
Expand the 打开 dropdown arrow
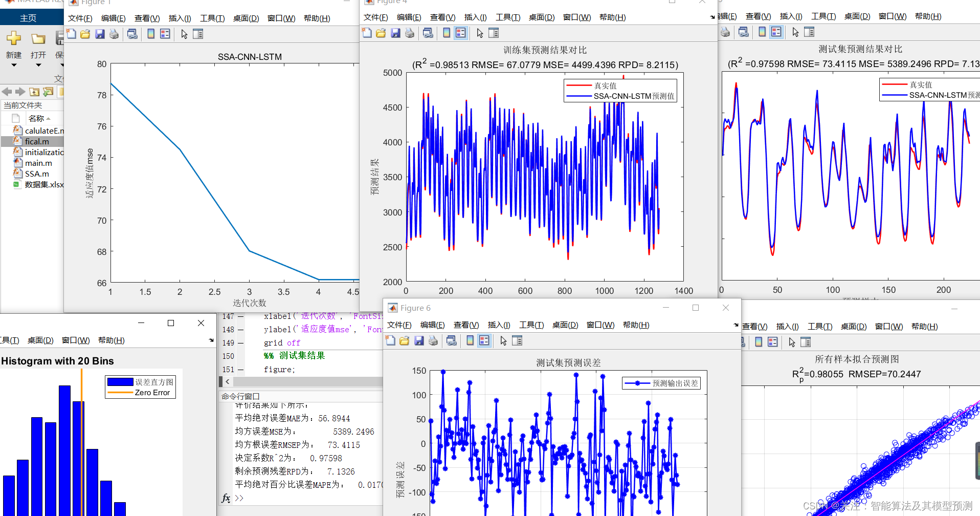click(38, 65)
